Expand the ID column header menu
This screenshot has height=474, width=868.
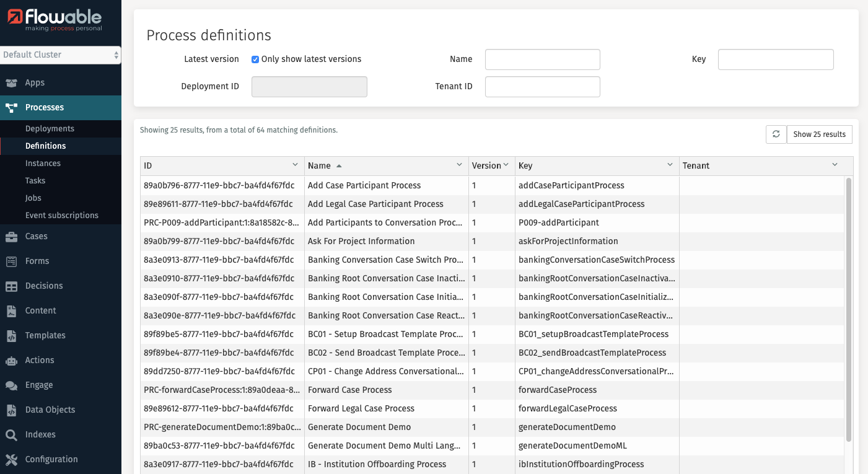point(295,165)
